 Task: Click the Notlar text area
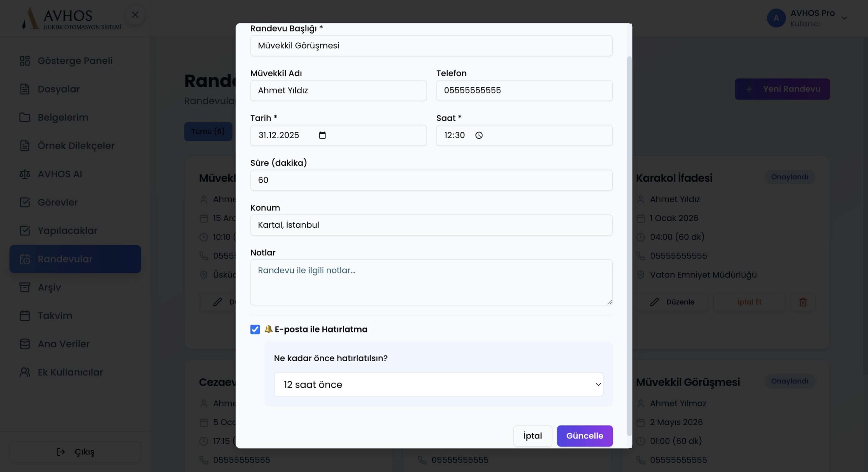point(431,282)
